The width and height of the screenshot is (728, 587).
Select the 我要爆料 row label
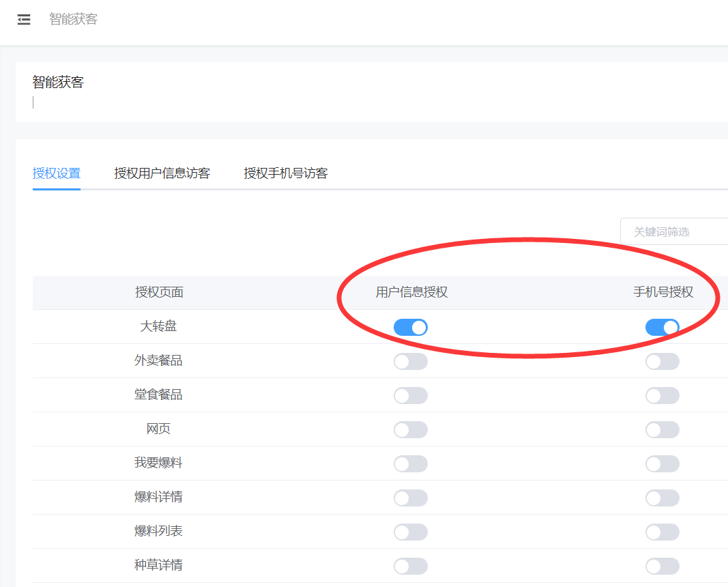[x=158, y=463]
